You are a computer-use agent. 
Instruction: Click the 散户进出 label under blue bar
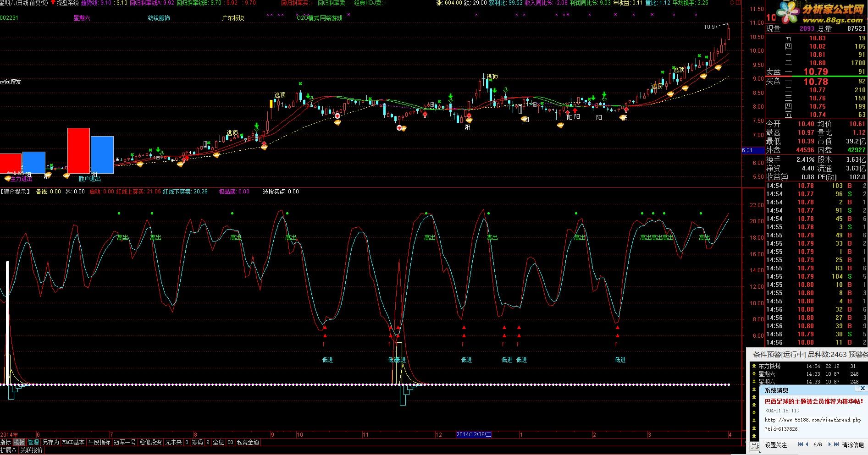(89, 179)
